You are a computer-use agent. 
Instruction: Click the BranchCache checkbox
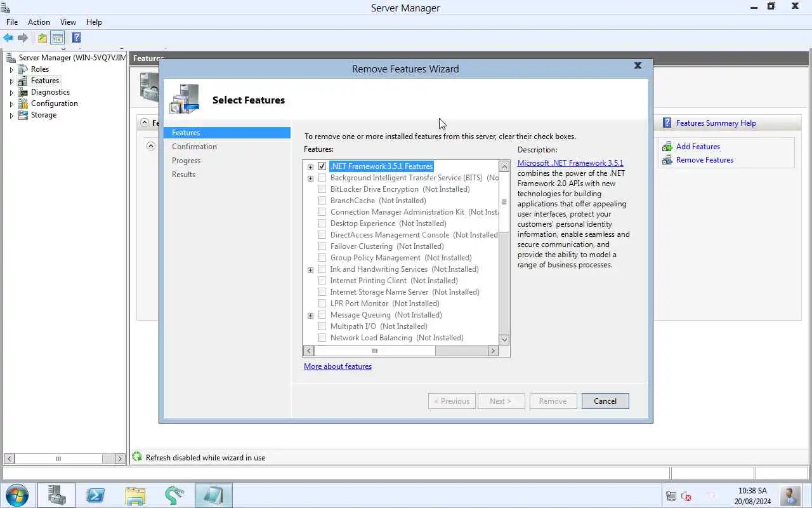[x=322, y=201]
